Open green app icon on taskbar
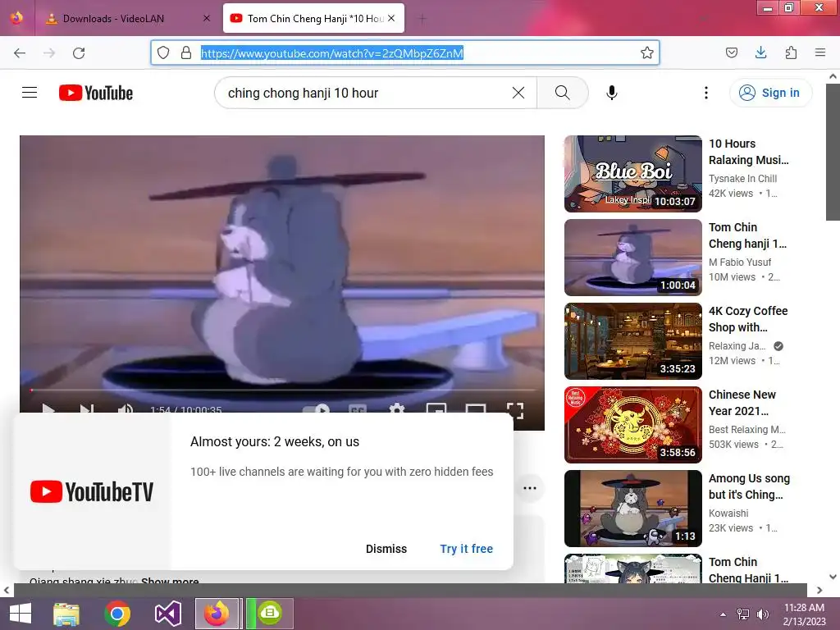This screenshot has height=630, width=840. pos(269,614)
